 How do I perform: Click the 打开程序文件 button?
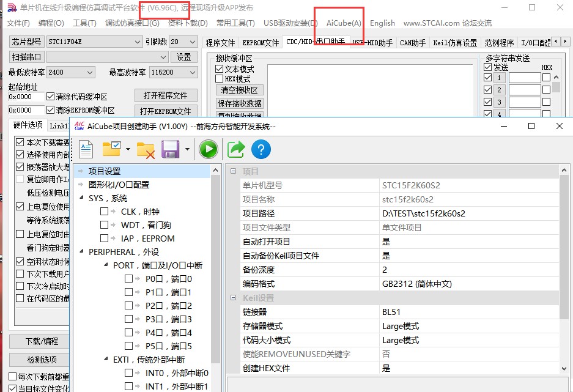click(x=166, y=96)
